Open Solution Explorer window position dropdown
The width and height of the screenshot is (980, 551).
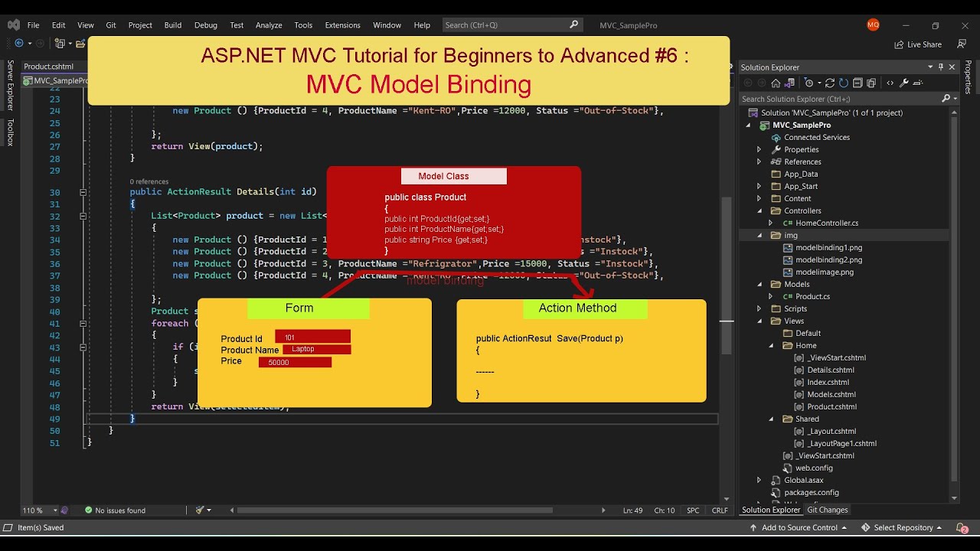point(930,67)
